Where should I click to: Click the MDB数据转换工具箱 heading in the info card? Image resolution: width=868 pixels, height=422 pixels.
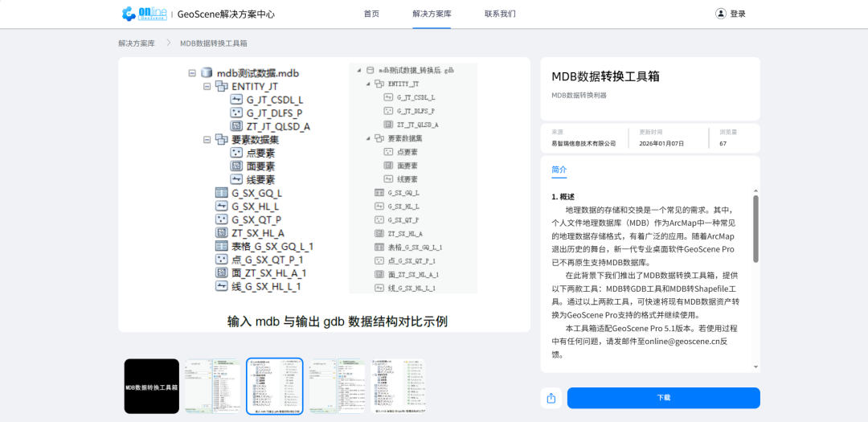pyautogui.click(x=605, y=76)
